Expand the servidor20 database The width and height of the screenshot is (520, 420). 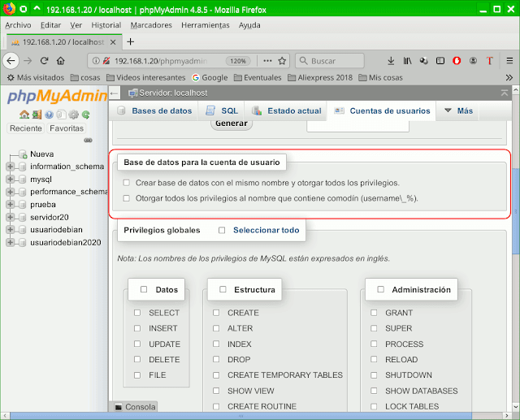coord(11,218)
